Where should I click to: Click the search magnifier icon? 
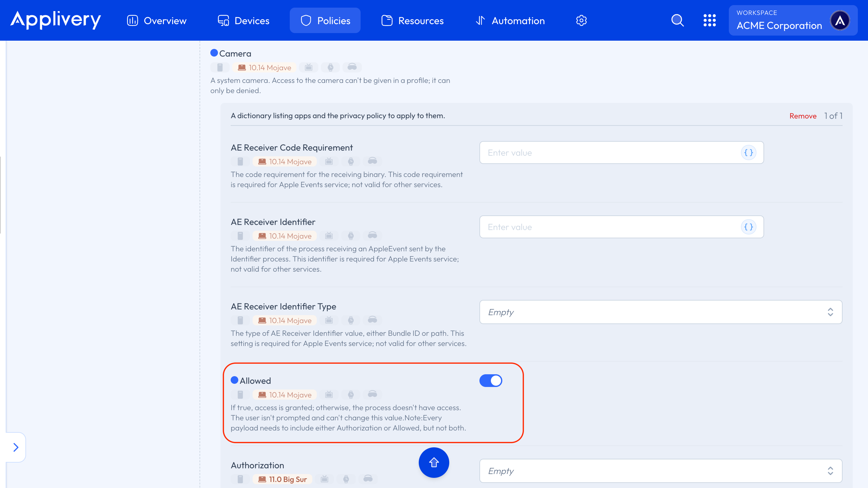677,21
